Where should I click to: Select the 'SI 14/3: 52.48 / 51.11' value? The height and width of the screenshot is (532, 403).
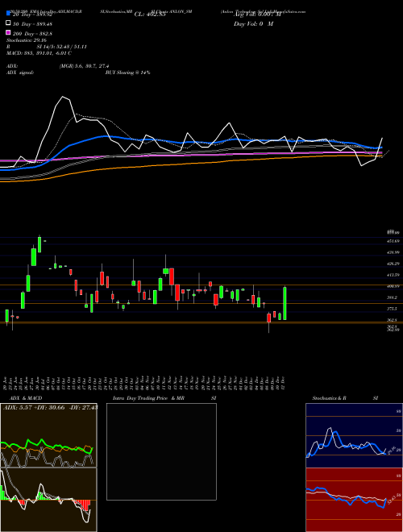coord(62,47)
